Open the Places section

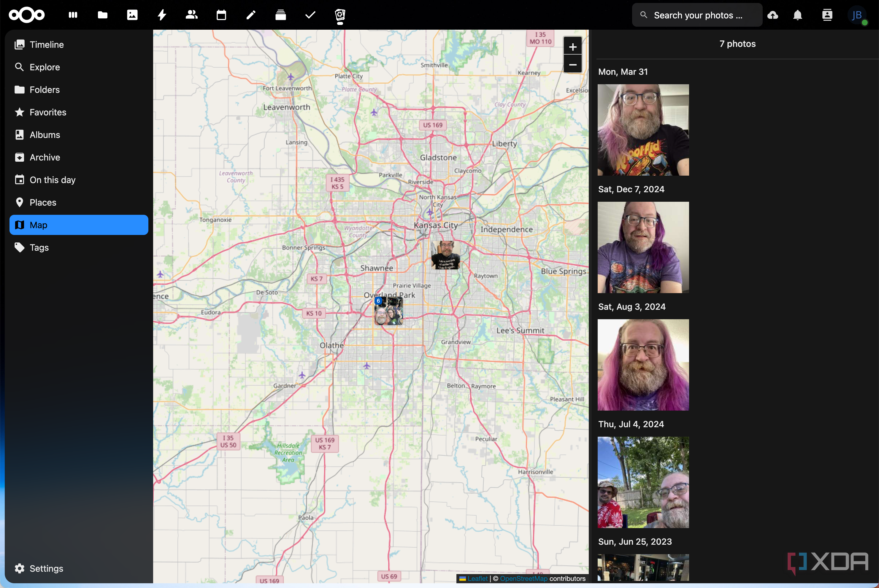click(79, 203)
